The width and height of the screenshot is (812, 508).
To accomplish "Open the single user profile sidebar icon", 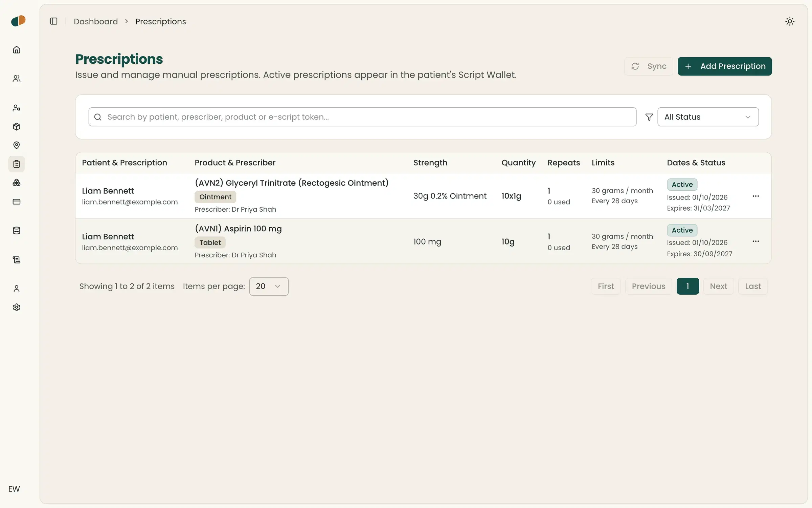I will click(x=17, y=289).
